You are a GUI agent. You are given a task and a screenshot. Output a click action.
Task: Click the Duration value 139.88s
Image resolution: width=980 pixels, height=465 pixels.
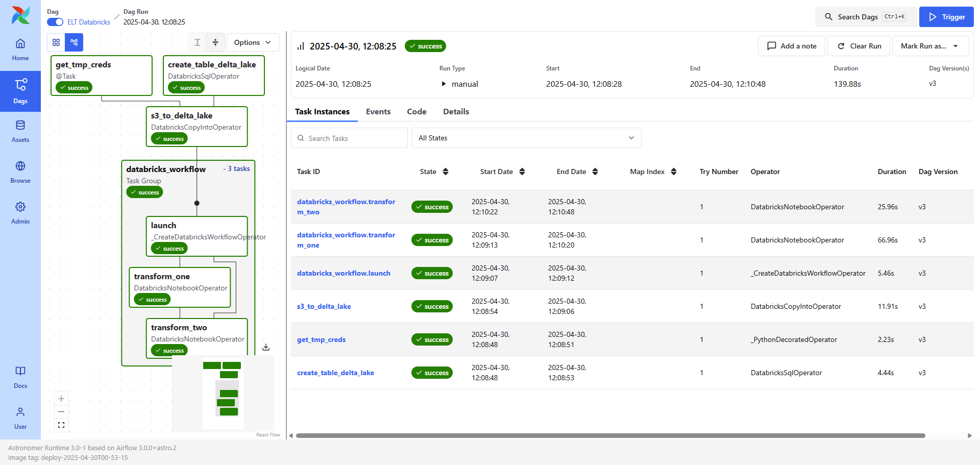coord(847,84)
